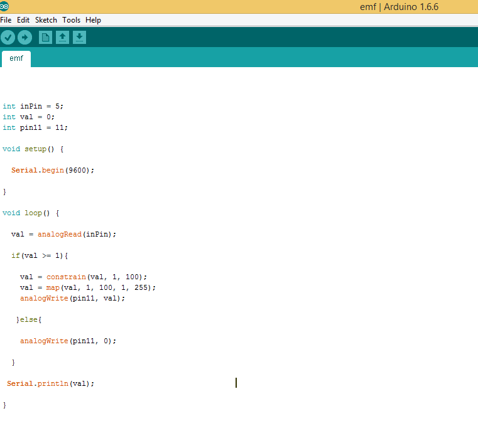Click the 'analogWrite(pin11, 0);' line
Screen dimensions: 478x448
tap(68, 341)
